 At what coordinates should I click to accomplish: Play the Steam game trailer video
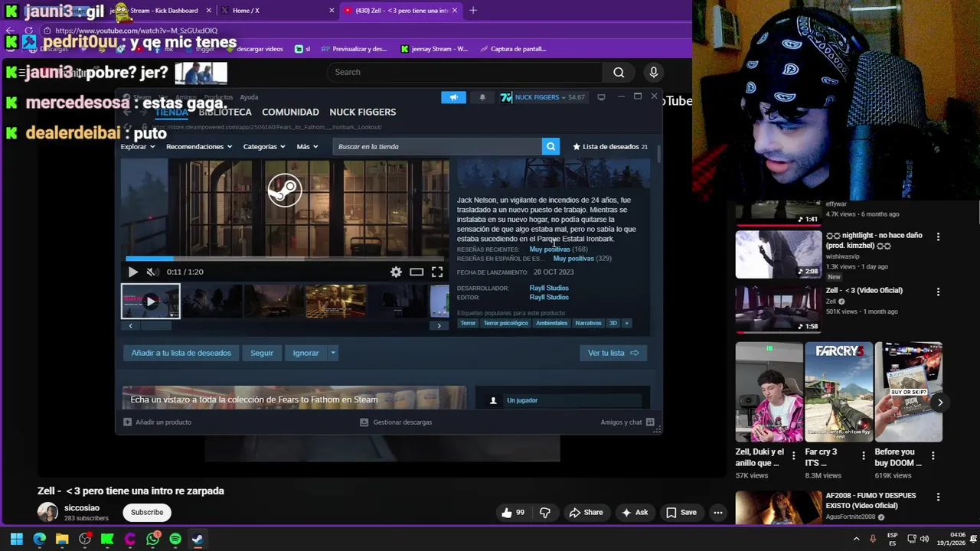tap(132, 272)
